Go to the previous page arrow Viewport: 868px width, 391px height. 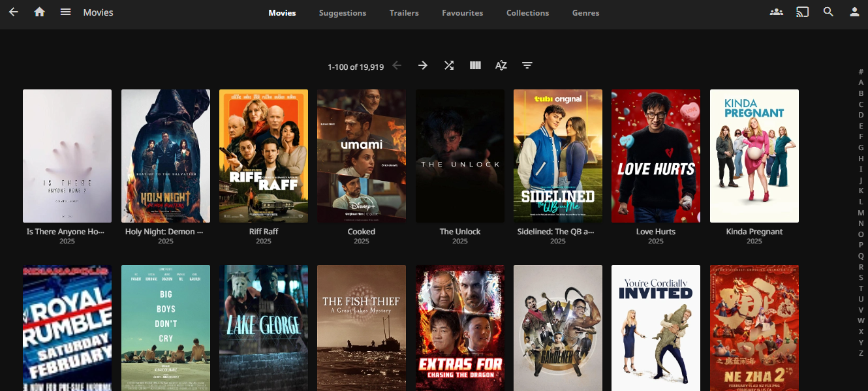pyautogui.click(x=397, y=65)
